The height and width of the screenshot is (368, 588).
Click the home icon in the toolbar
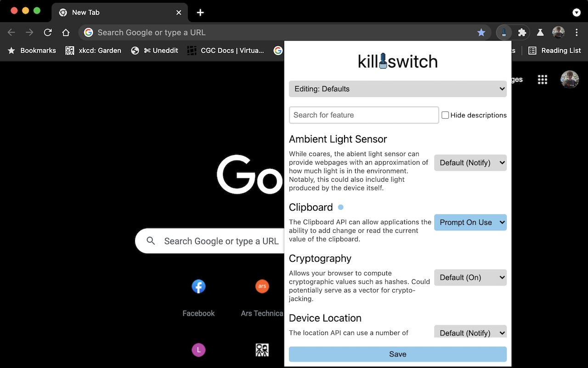pos(66,32)
